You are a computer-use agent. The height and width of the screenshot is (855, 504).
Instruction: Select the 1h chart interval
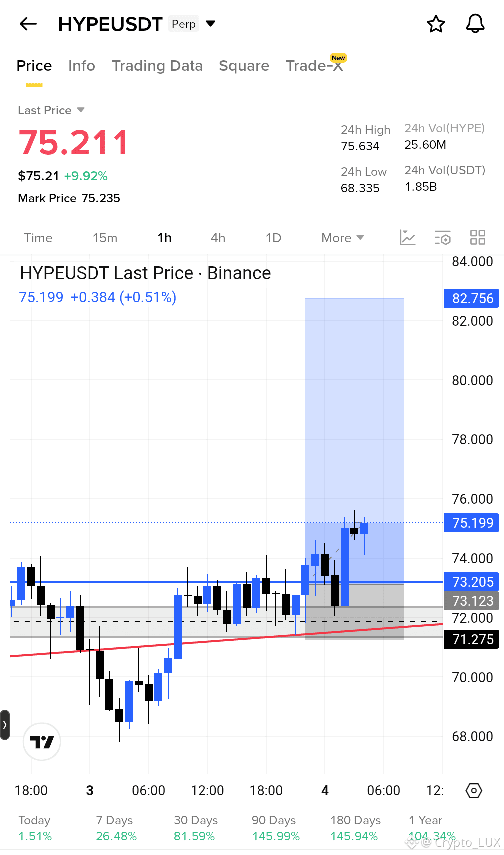tap(165, 238)
